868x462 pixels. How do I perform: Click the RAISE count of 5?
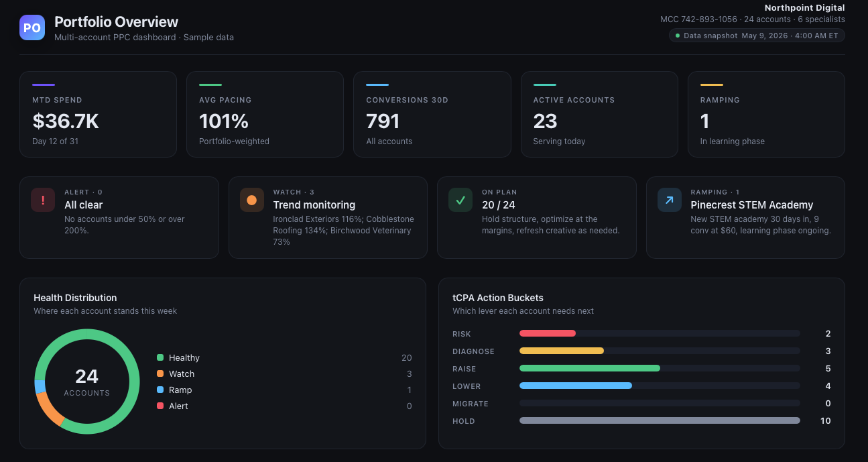[x=828, y=369]
